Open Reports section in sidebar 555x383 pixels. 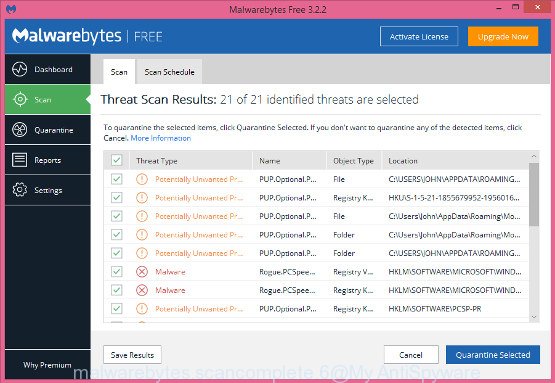pyautogui.click(x=48, y=160)
